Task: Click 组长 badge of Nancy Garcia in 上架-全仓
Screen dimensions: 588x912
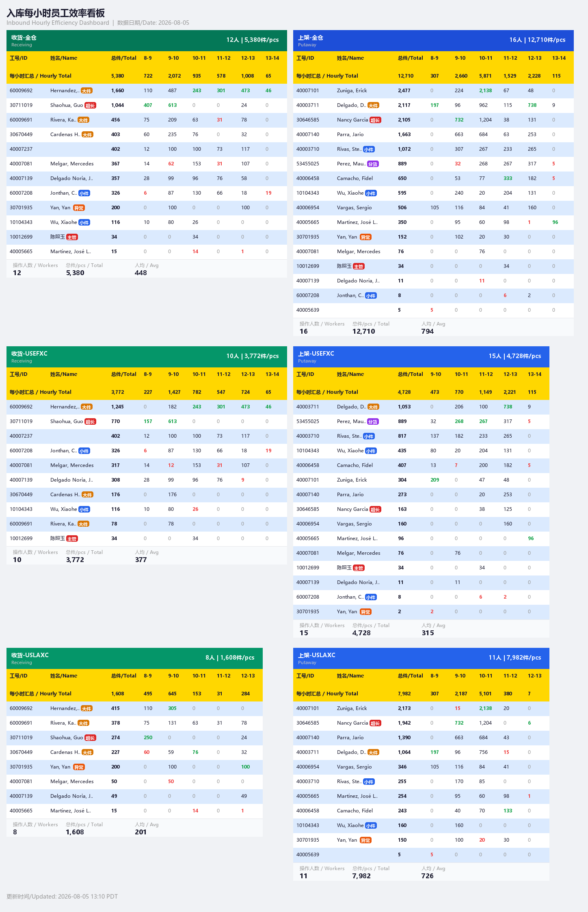Action: pyautogui.click(x=375, y=120)
